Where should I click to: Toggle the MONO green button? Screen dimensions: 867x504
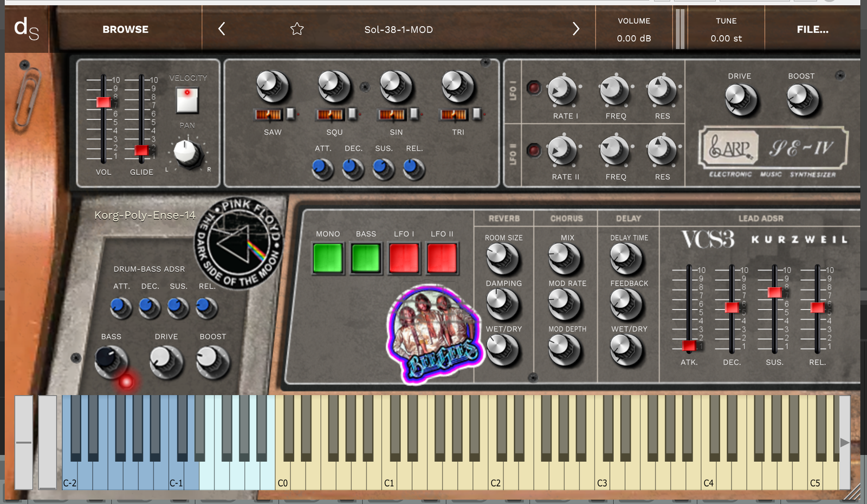(x=328, y=258)
